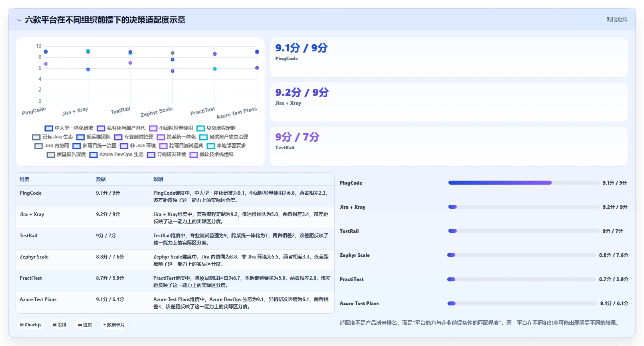Click the 说明 column header

(158, 179)
